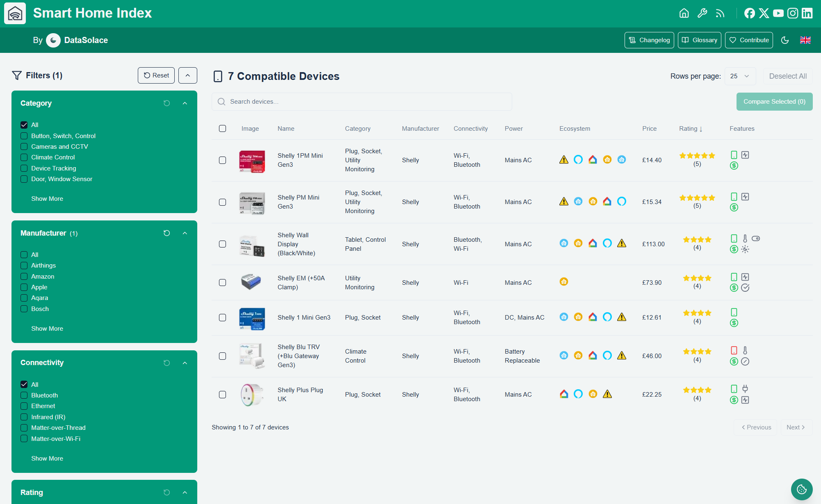Open cookie settings icon at bottom right
The image size is (821, 504).
[x=801, y=489]
